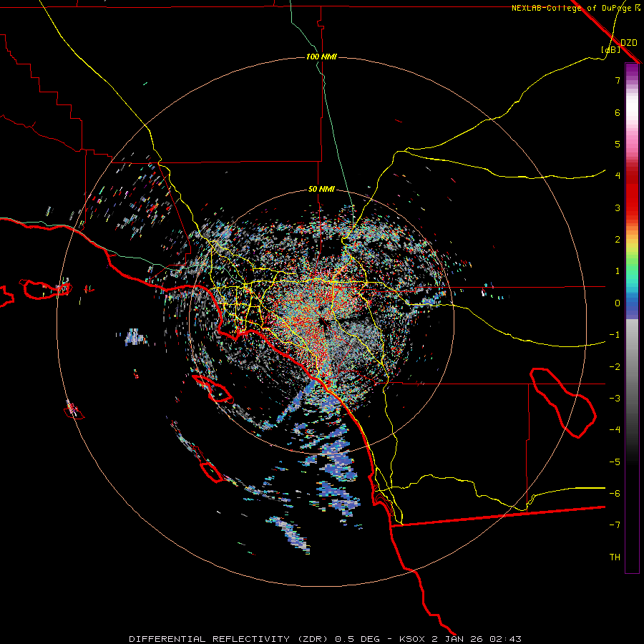Image resolution: width=644 pixels, height=644 pixels.
Task: Select the -6 value on the color scale
Action: (615, 494)
